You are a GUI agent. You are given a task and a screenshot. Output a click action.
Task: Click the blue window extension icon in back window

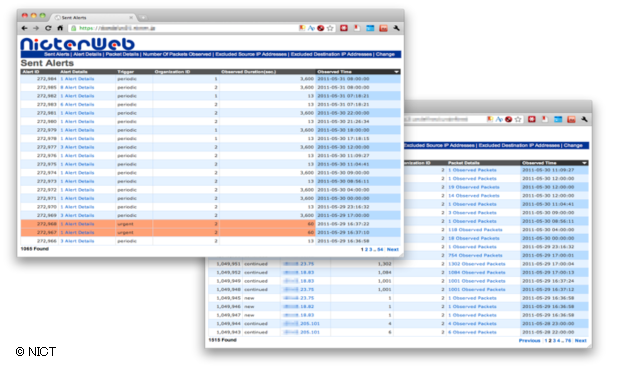tap(558, 119)
